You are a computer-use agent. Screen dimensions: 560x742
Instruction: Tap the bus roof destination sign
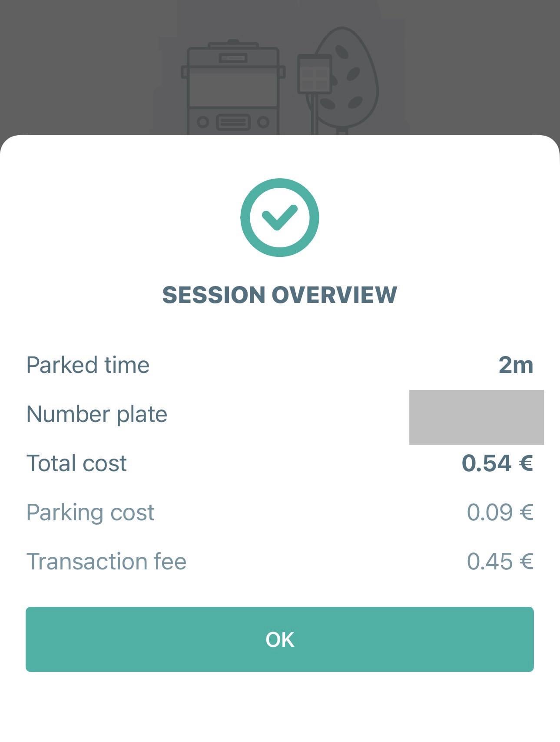(233, 58)
